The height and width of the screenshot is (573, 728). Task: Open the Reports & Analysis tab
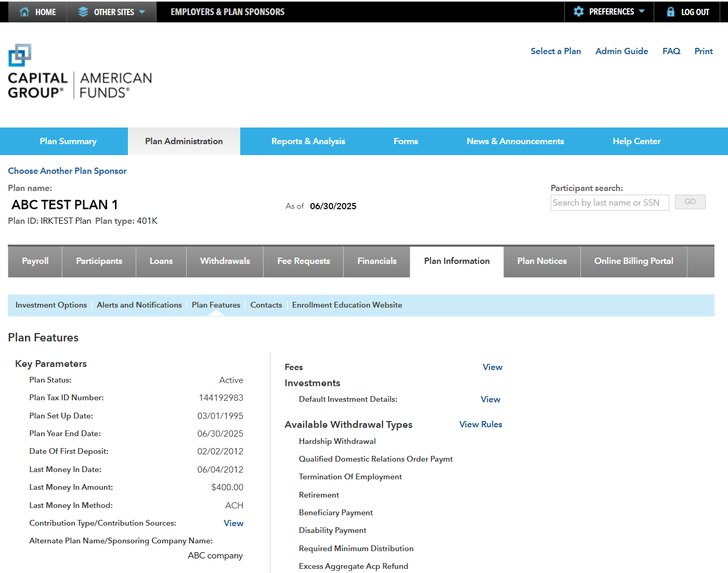(x=308, y=141)
